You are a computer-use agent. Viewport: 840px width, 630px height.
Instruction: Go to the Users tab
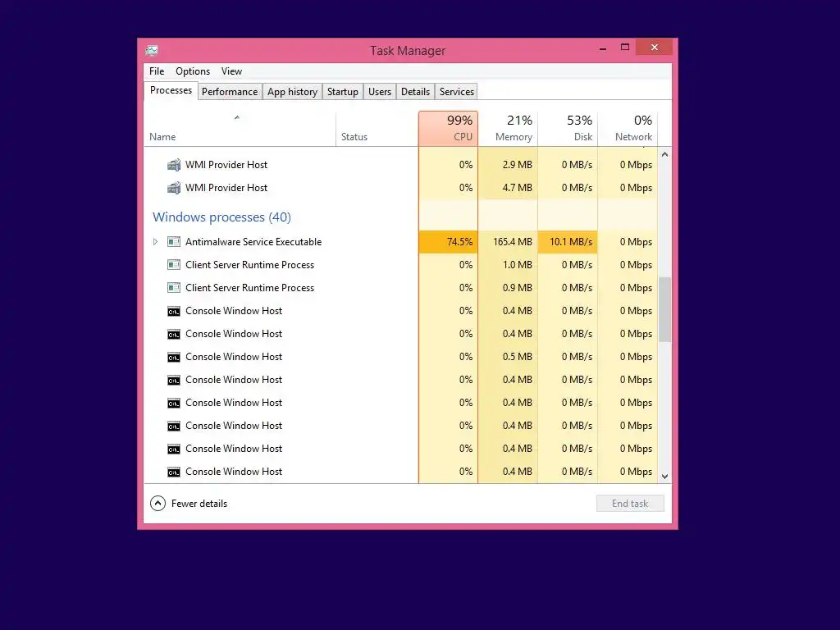pos(379,92)
